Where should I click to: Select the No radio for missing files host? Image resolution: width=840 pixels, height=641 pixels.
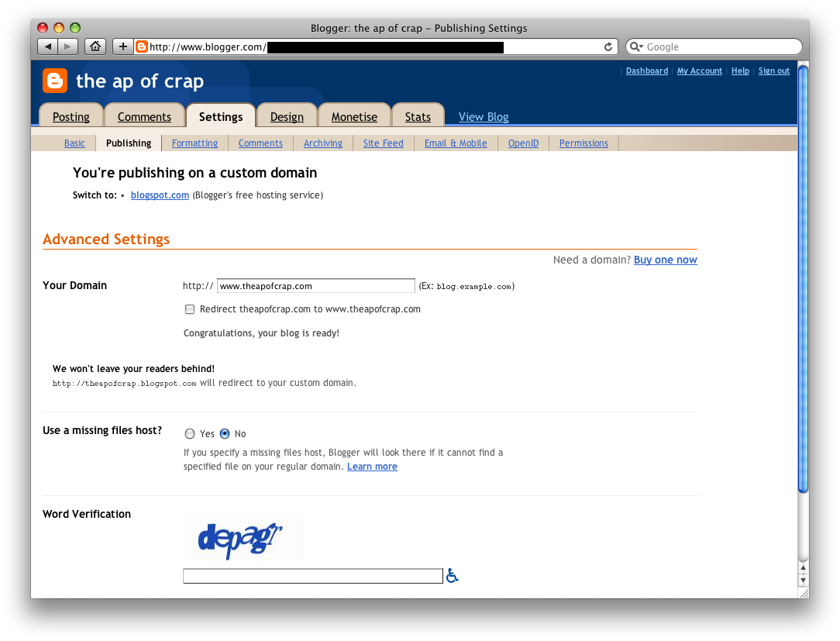(x=225, y=433)
